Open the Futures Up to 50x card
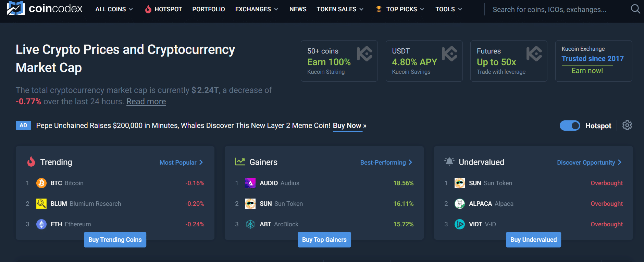Viewport: 644px width, 262px height. [509, 61]
